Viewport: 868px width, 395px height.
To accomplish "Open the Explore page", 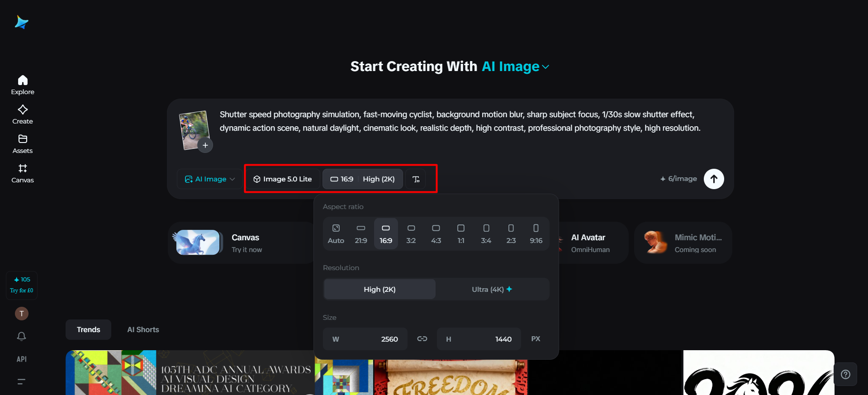I will (23, 85).
